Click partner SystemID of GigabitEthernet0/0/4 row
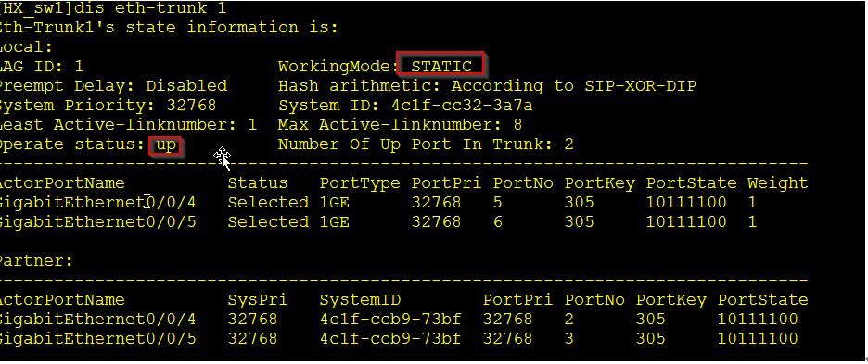Viewport: 868px width, 364px height. point(390,320)
